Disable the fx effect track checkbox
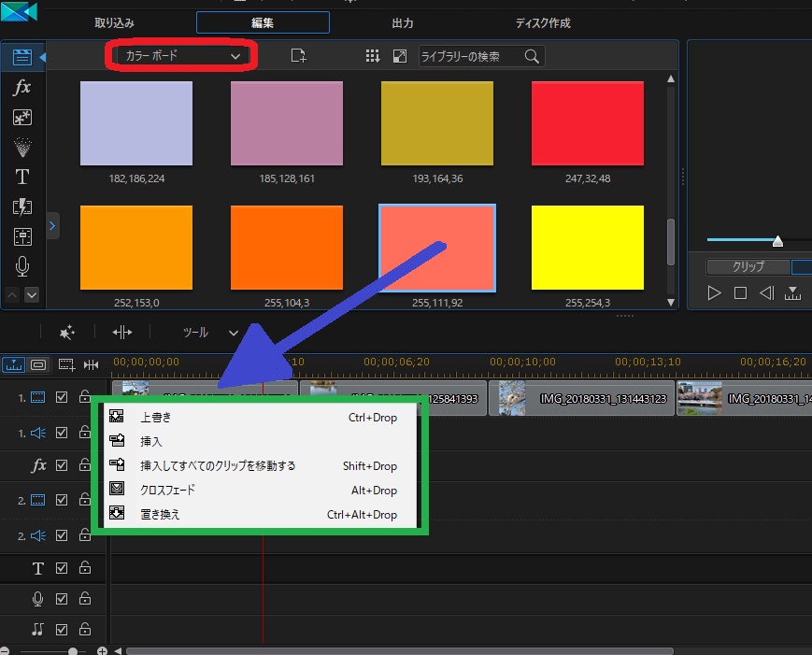 (x=62, y=465)
